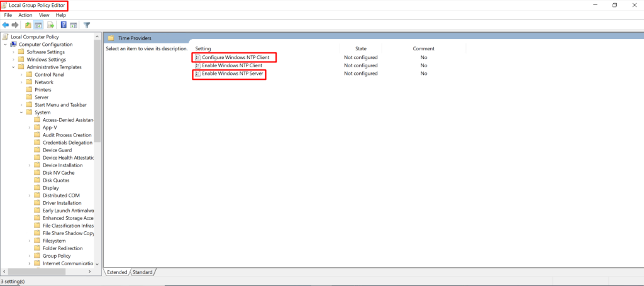Expand the Windows Settings node
This screenshot has width=644, height=286.
[x=14, y=60]
